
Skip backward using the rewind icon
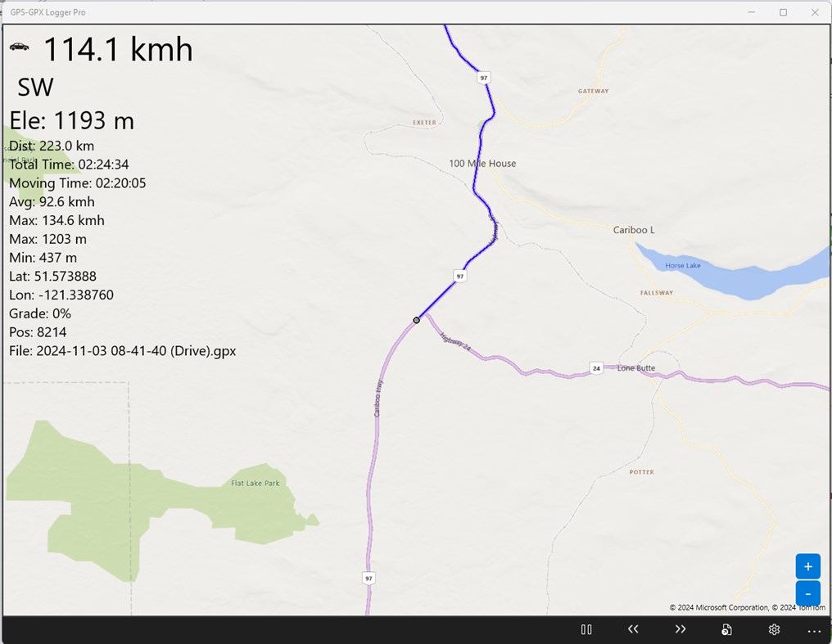point(633,629)
